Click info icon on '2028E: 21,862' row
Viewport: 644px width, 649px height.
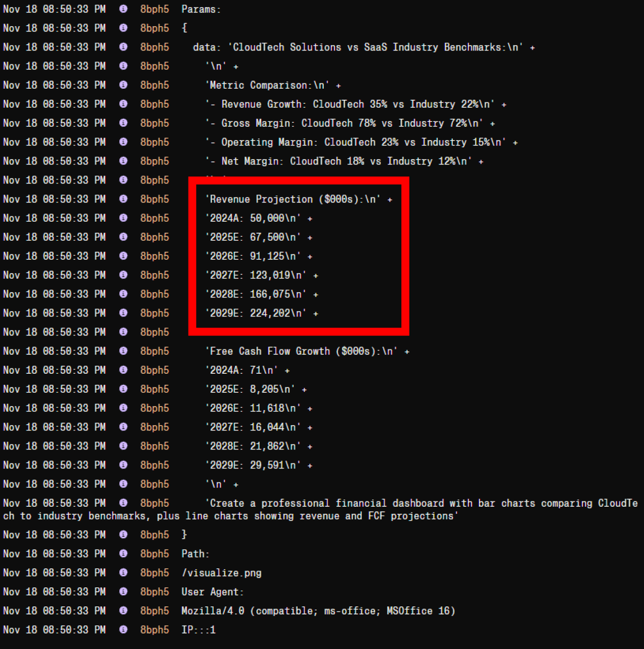123,446
